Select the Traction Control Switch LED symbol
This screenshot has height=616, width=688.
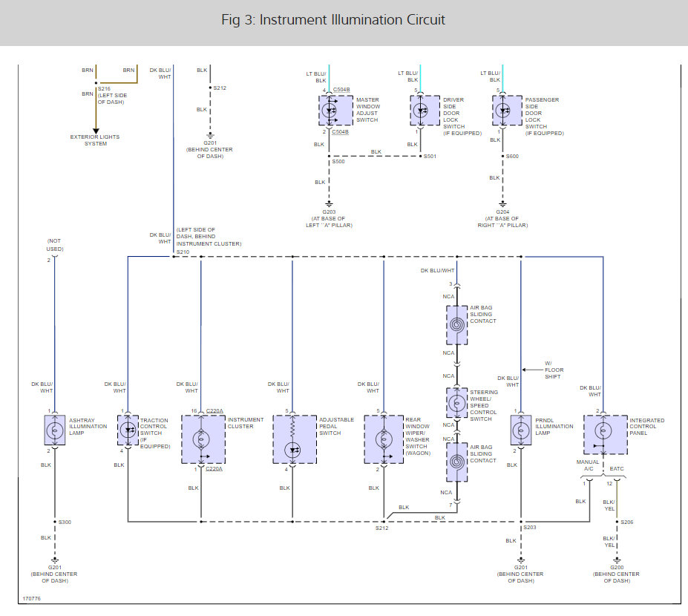point(128,430)
